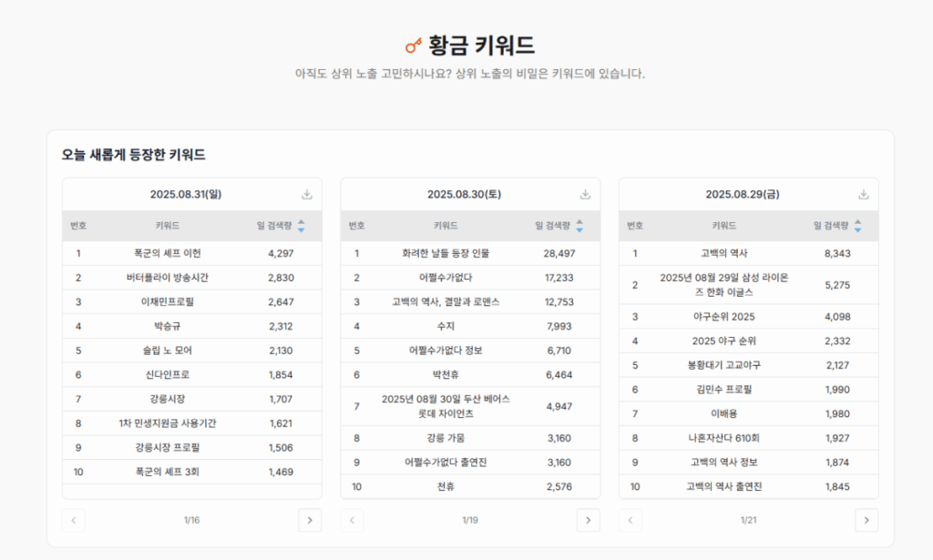The image size is (933, 560).
Task: Select keyword 화려한 날들 등장 인물
Action: 446,253
